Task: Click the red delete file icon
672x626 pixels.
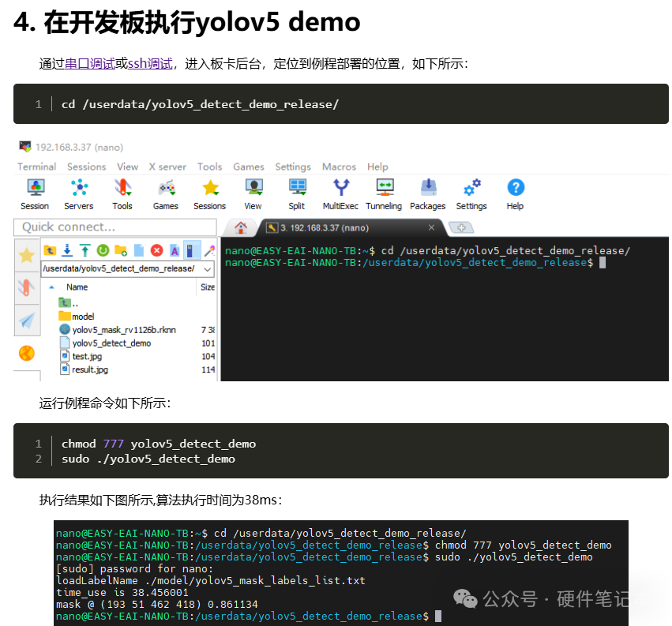Action: click(x=156, y=250)
